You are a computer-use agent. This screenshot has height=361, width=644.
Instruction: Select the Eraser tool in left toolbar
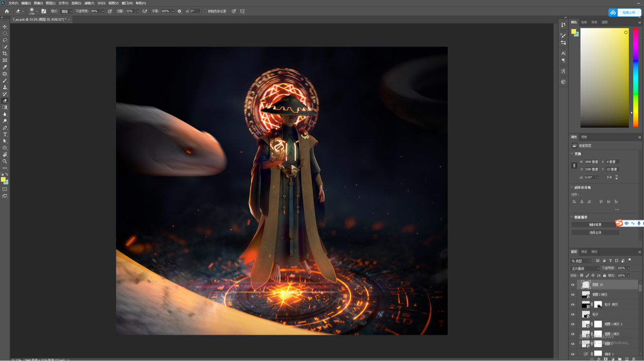pos(5,101)
